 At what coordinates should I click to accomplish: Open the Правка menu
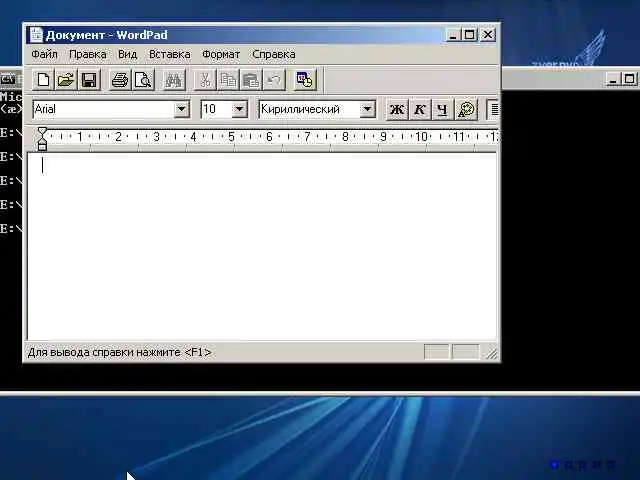click(88, 54)
